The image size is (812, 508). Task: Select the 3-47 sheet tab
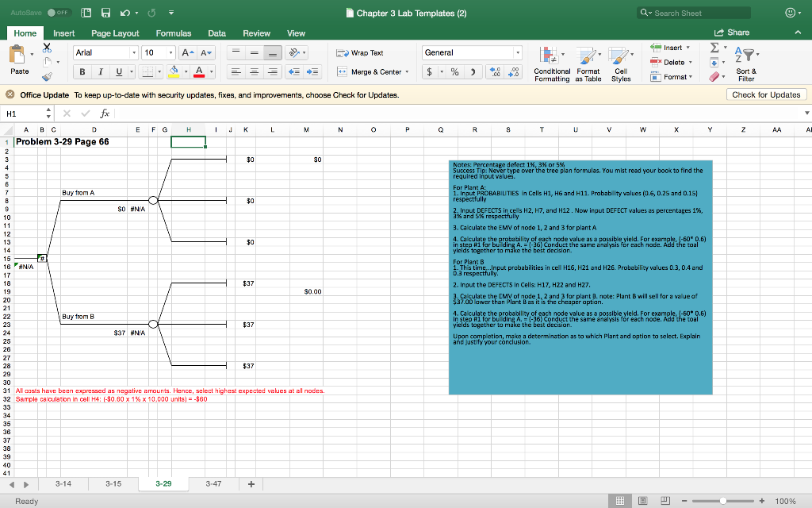coord(212,483)
